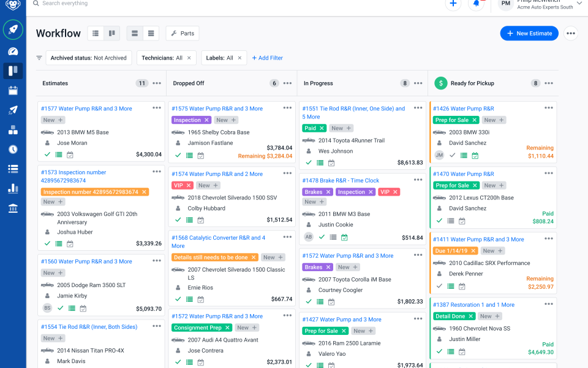Remove Brakes label on card #1478
Image resolution: width=588 pixels, height=368 pixels.
(x=328, y=192)
